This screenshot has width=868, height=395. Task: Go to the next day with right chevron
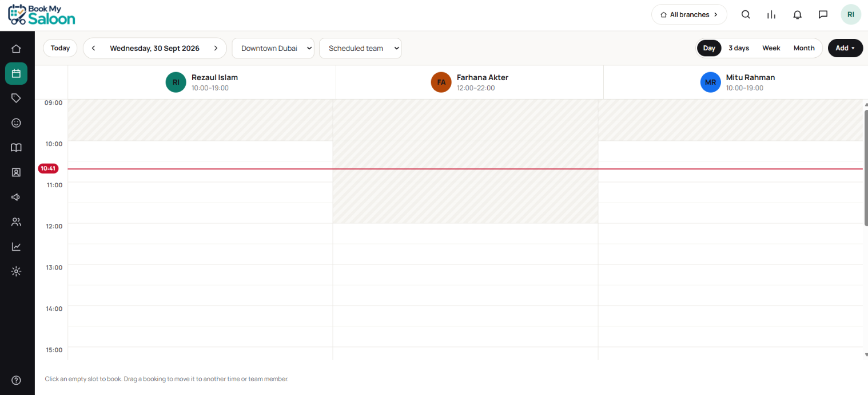[216, 48]
